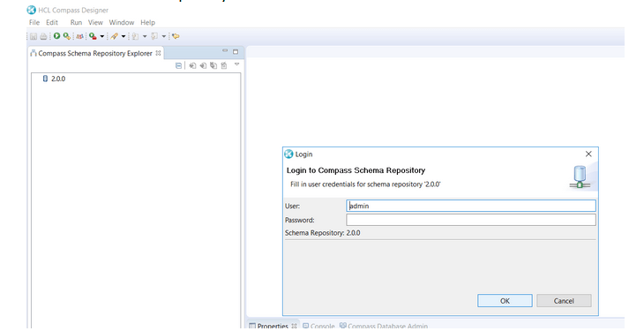The width and height of the screenshot is (644, 331).
Task: Click the first grayed login icon in explorer toolbar
Action: click(x=192, y=65)
